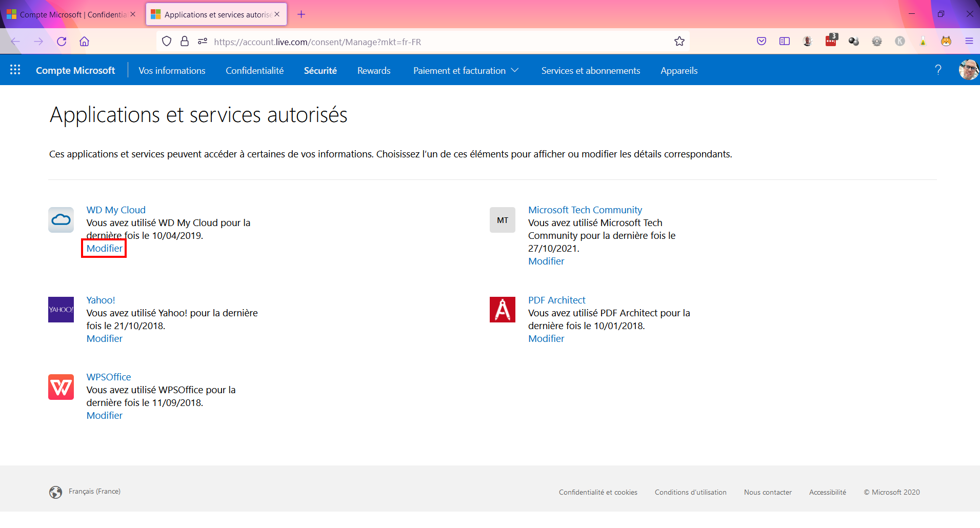
Task: Click the Microsoft Tech Community MT icon
Action: pos(503,220)
